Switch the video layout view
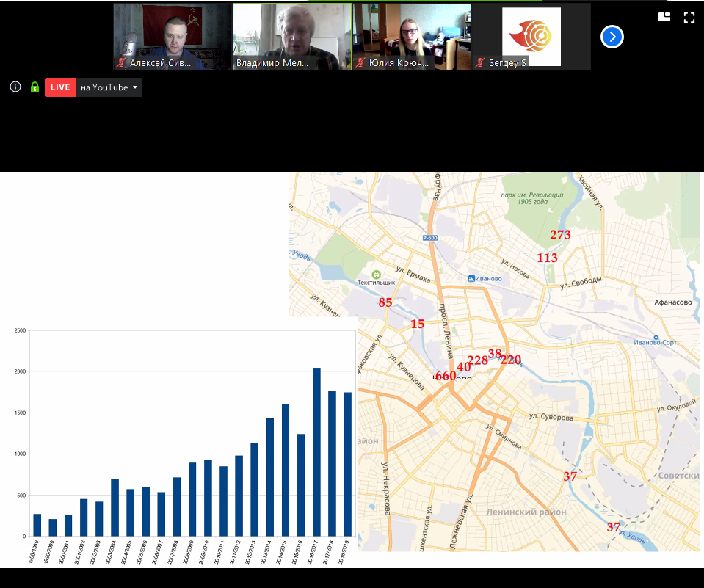Screen dimensions: 704x588 click(x=664, y=18)
